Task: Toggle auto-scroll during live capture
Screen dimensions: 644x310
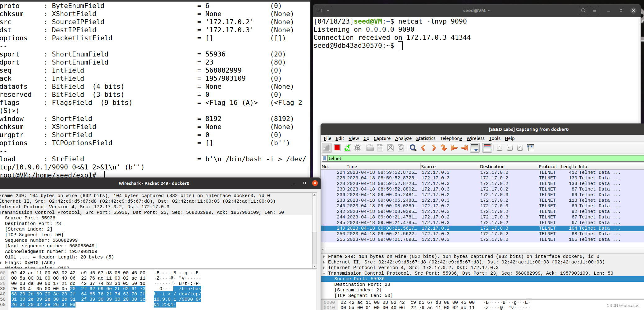Action: 475,148
